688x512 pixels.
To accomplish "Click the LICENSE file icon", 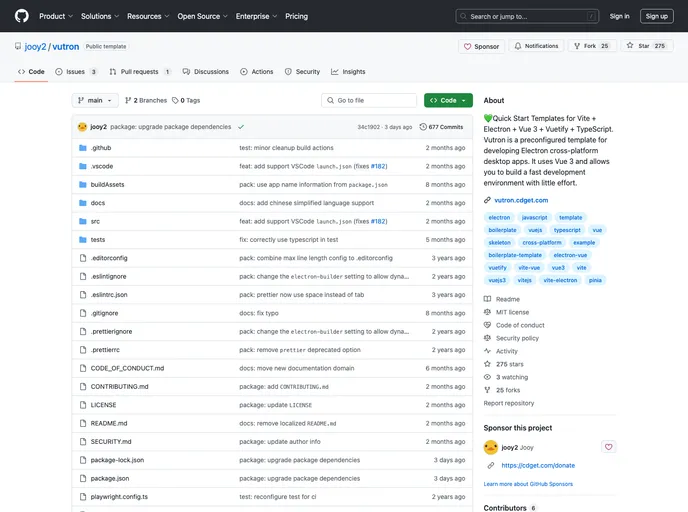I will 82,405.
